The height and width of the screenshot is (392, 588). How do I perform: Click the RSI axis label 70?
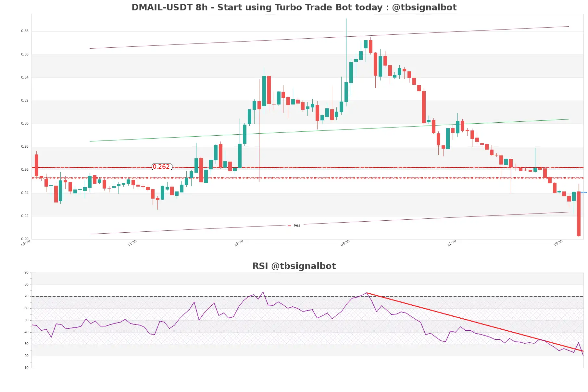(26, 296)
